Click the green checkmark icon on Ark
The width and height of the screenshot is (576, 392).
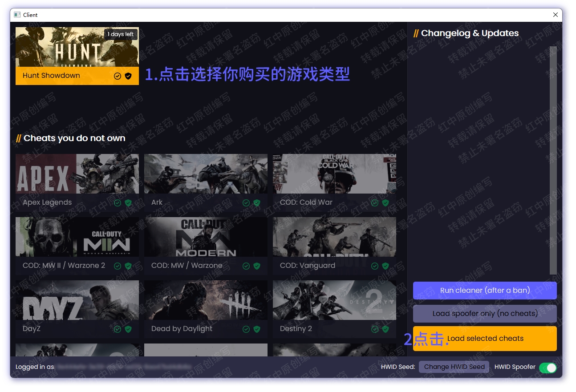click(x=246, y=203)
